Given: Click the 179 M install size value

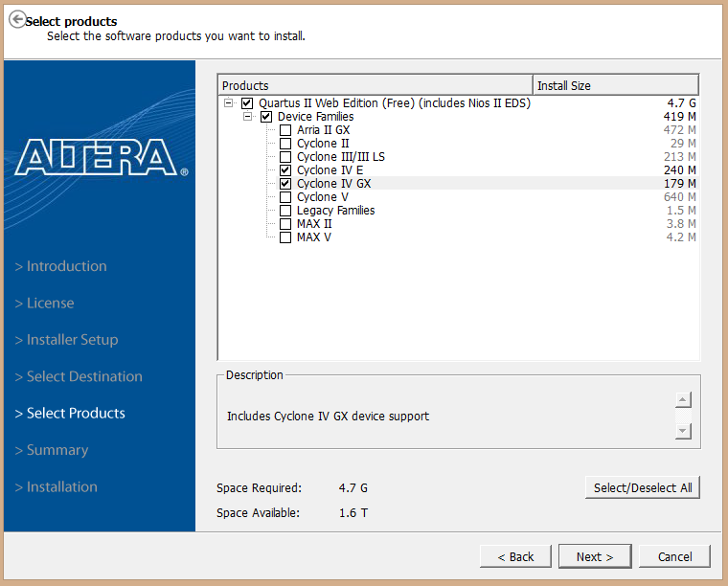Looking at the screenshot, I should click(x=680, y=184).
